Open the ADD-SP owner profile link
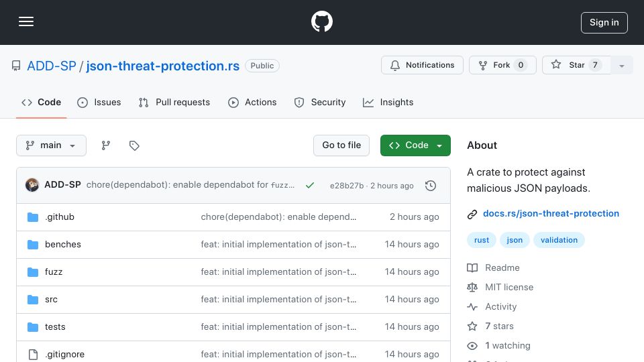The height and width of the screenshot is (362, 644). pyautogui.click(x=52, y=66)
